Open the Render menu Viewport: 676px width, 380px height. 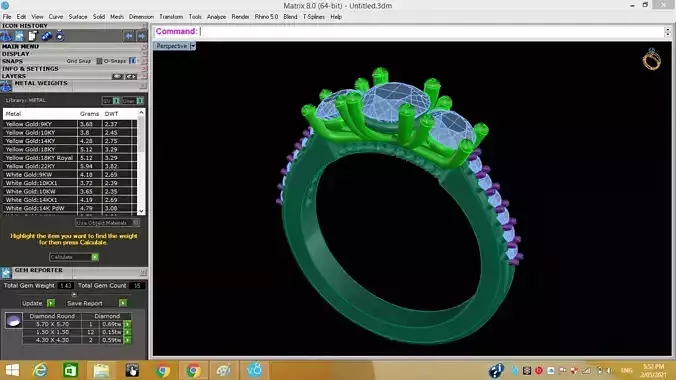tap(240, 17)
